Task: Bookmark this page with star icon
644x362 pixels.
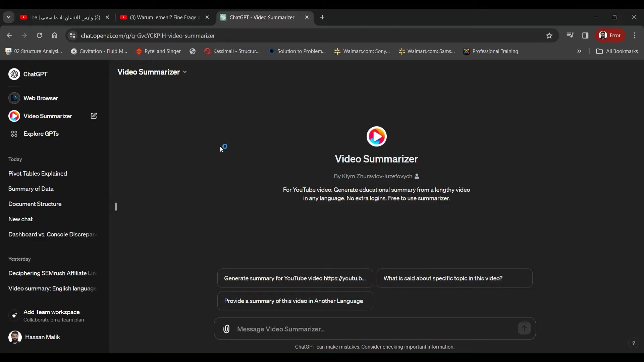Action: coord(549,36)
